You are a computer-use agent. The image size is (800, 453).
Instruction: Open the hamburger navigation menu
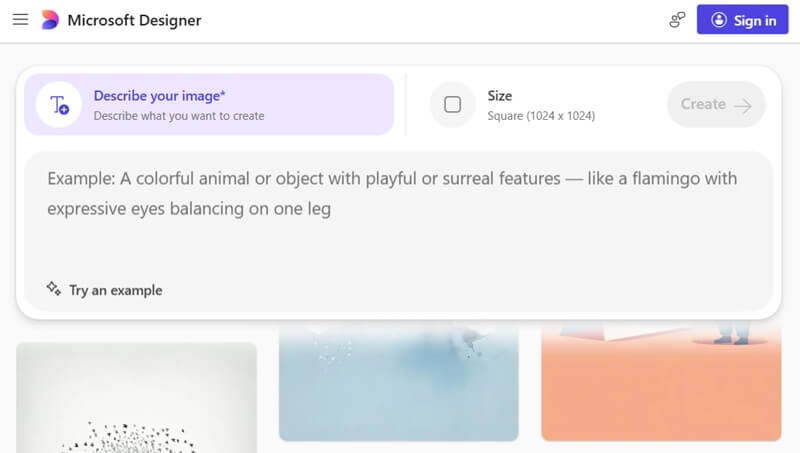click(x=20, y=20)
